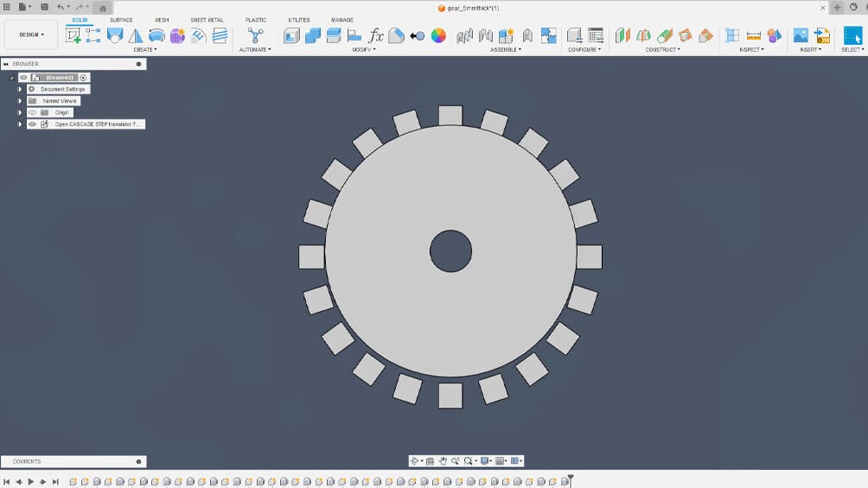
Task: Expand the INSPECT menu
Action: [x=751, y=50]
